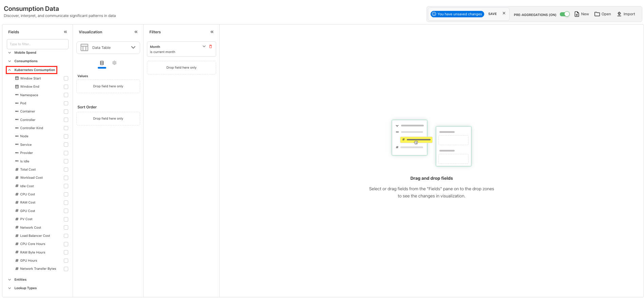Viewport: 644px width, 298px height.
Task: Click the calendar icon beside Window End
Action: tap(17, 86)
